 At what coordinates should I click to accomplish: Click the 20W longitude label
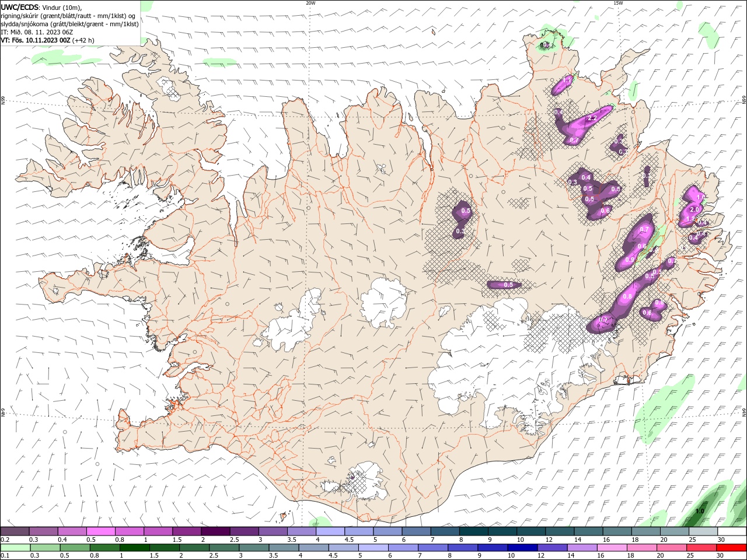[310, 3]
